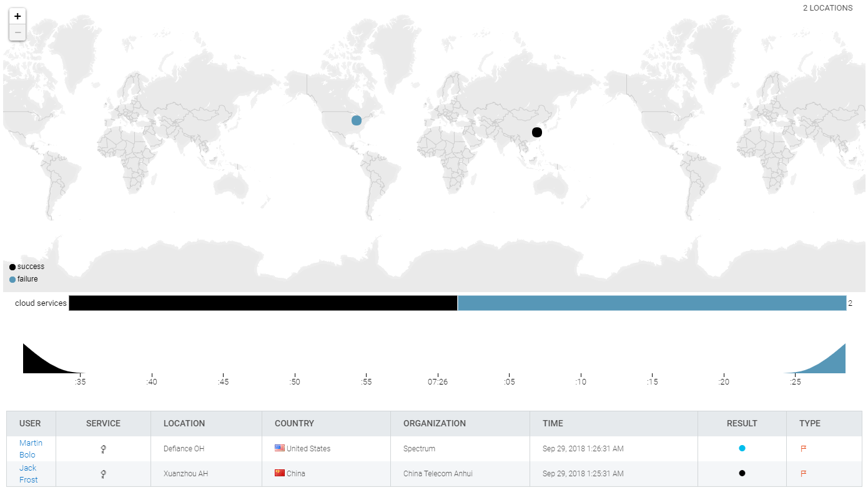Sort table by the TIME column header

coord(553,423)
